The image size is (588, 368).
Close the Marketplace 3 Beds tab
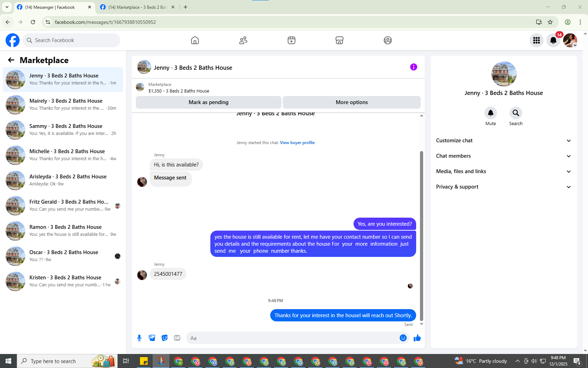(173, 7)
